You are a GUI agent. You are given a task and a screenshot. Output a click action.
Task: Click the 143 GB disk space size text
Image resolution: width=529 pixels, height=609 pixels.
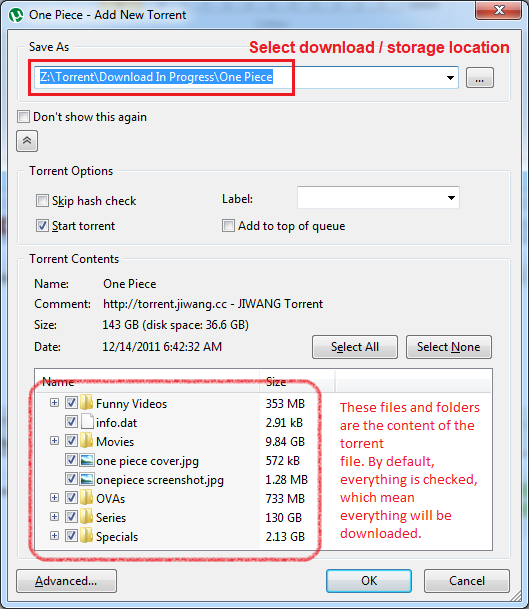(175, 325)
